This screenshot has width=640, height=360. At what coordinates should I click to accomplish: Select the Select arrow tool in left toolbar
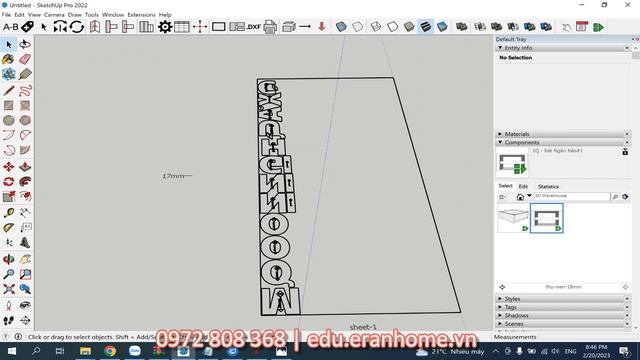(9, 44)
